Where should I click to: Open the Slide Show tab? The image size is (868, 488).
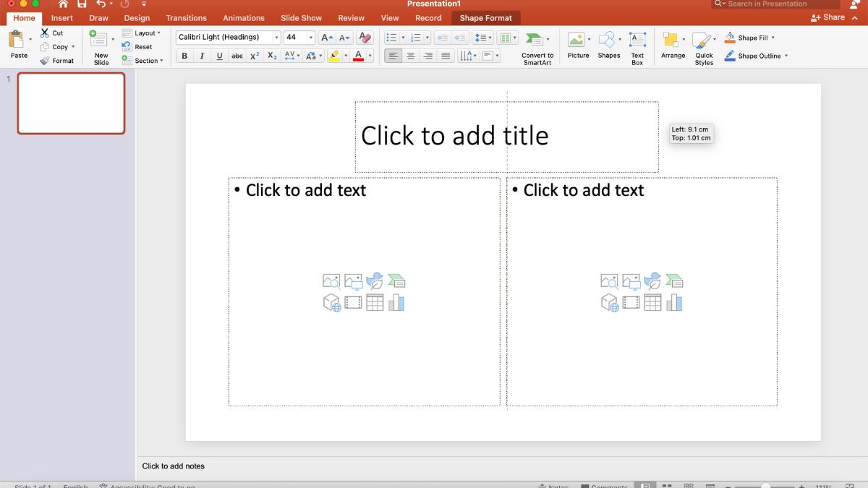(x=302, y=17)
